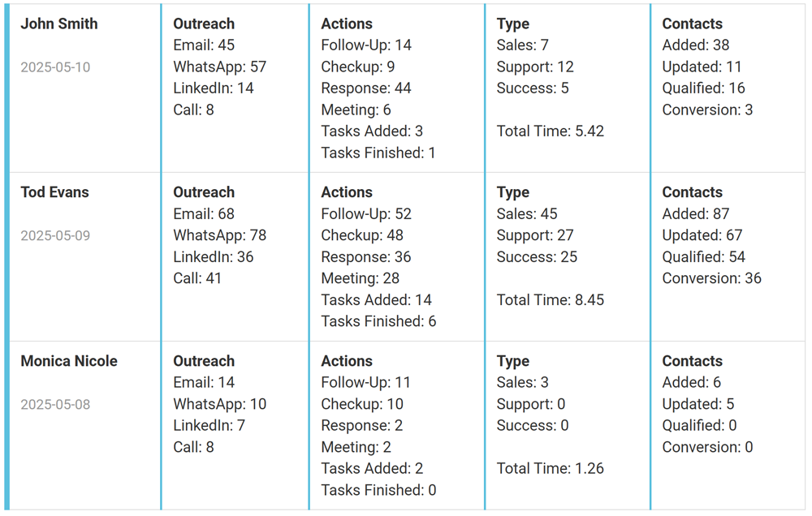The image size is (812, 516).
Task: Click Monica Nicole's Contacts heading
Action: click(x=692, y=362)
